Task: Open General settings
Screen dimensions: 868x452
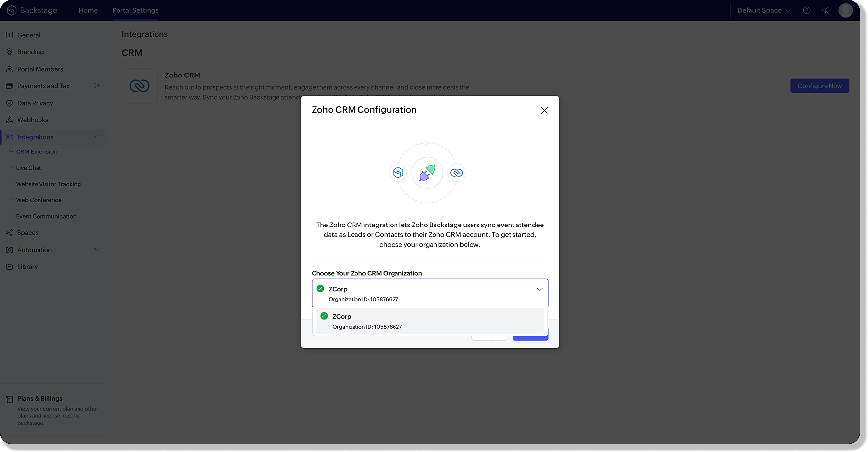Action: coord(29,35)
